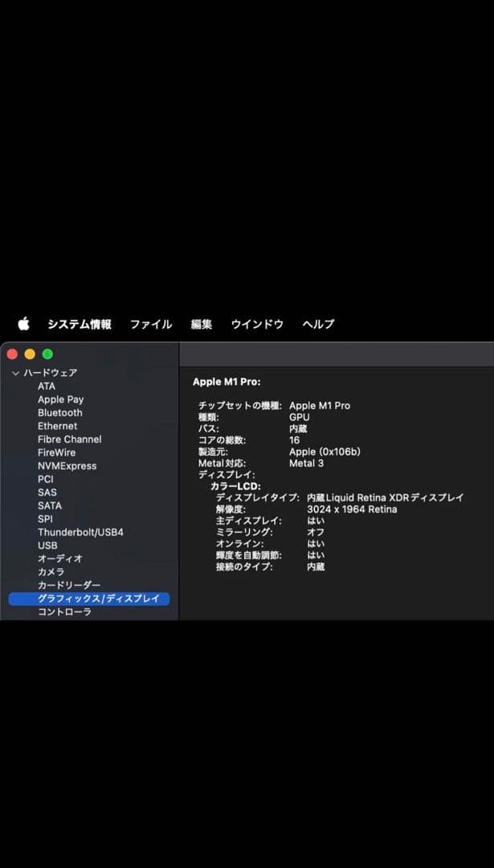
Task: Click the Liquid Retina XDR display type value
Action: point(386,498)
